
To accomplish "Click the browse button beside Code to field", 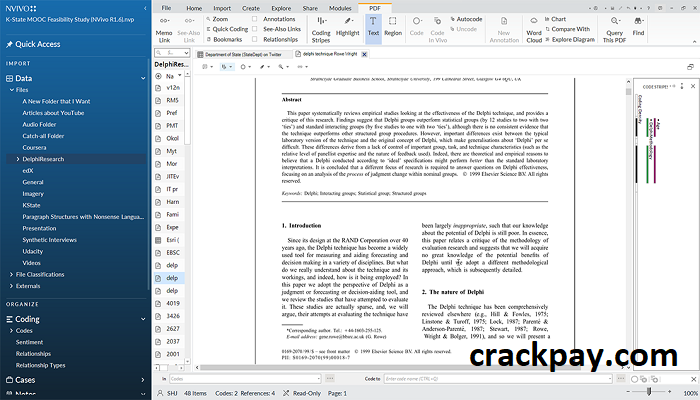I will pyautogui.click(x=621, y=379).
